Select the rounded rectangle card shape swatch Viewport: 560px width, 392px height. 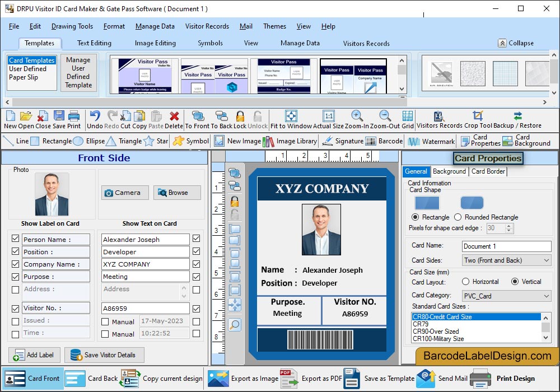[472, 202]
